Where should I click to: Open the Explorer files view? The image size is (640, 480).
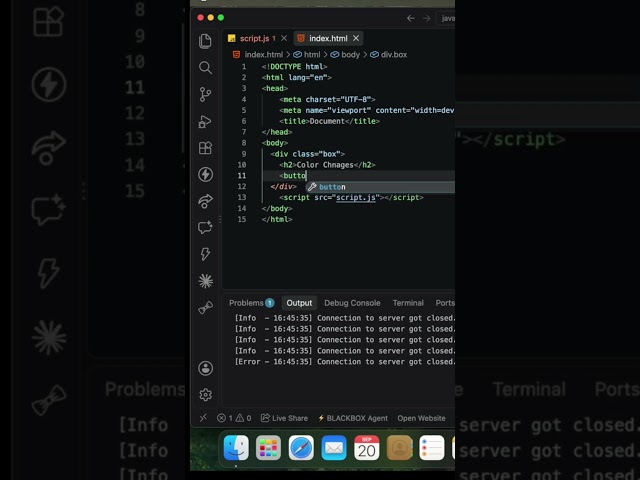pyautogui.click(x=205, y=41)
